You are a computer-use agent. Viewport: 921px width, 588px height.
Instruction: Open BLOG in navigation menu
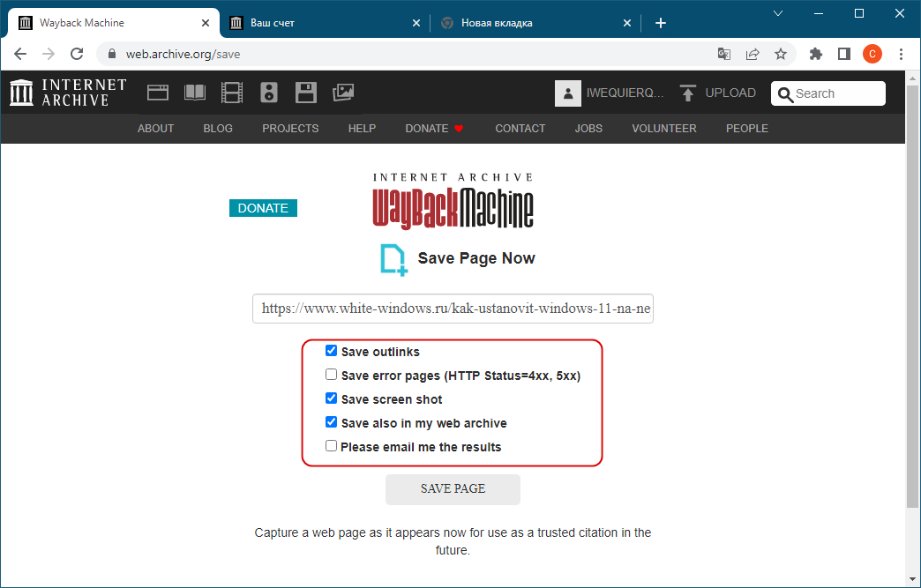coord(218,129)
